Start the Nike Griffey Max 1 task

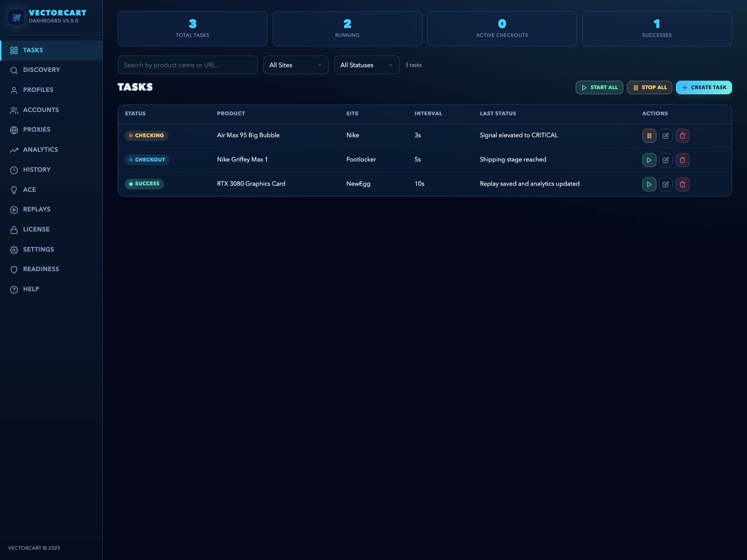tap(649, 160)
